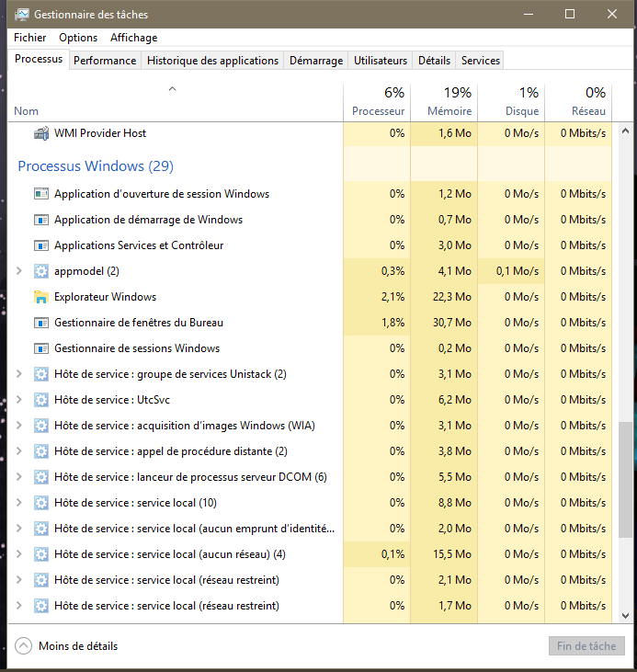Expand the appmodel (2) process group

click(x=19, y=271)
